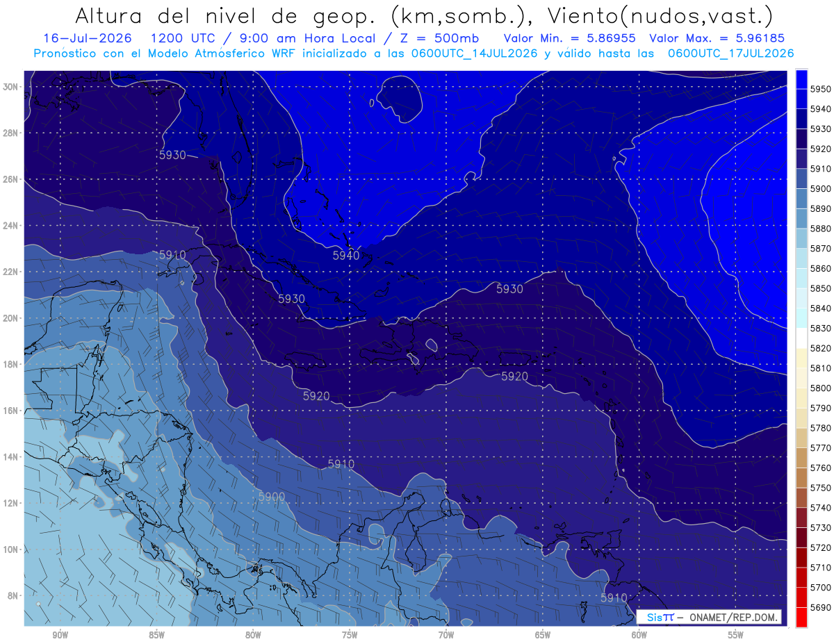This screenshot has width=834, height=644.
Task: Click the 80W longitude axis label
Action: (x=253, y=635)
